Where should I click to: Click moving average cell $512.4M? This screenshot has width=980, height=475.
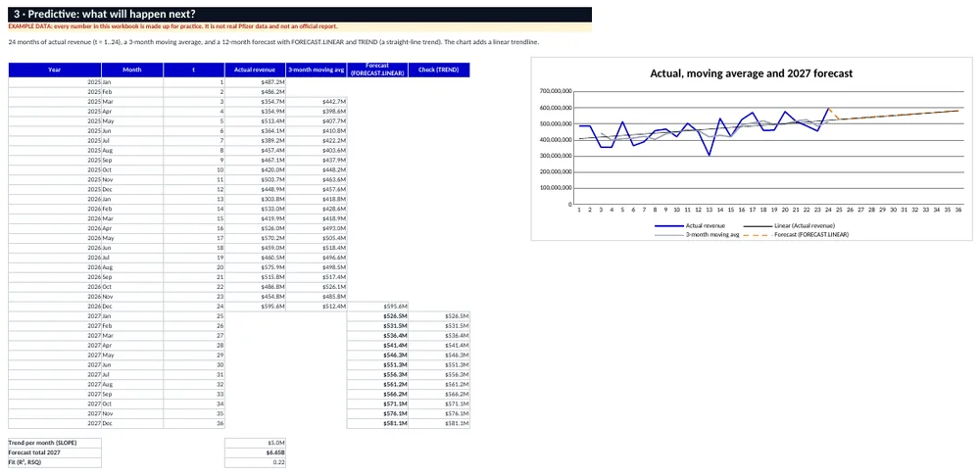click(x=317, y=307)
